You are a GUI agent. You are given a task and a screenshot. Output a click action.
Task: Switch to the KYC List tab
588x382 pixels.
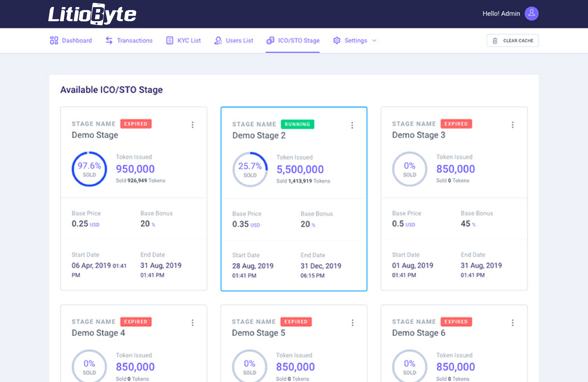point(189,40)
